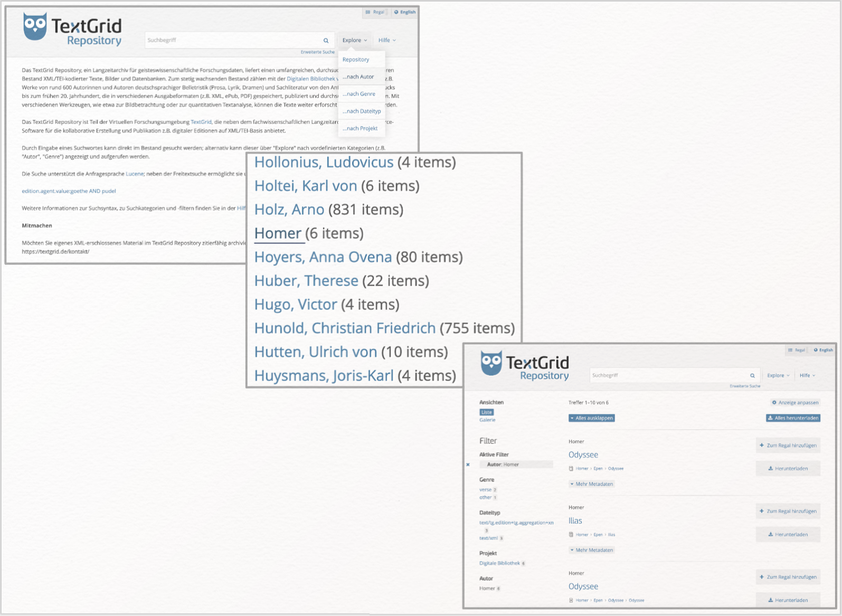This screenshot has height=616, width=842.
Task: Open the TextGrid link in the home text
Action: pos(201,122)
